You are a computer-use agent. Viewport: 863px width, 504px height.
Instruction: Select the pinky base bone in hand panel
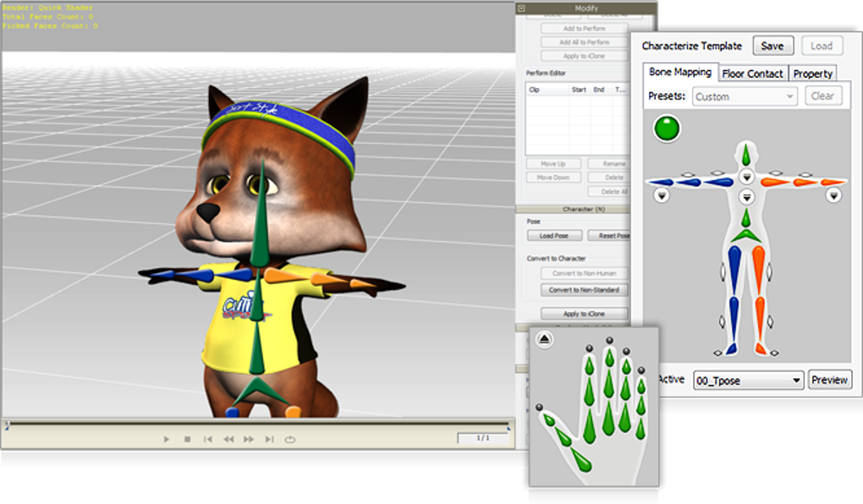pyautogui.click(x=640, y=430)
